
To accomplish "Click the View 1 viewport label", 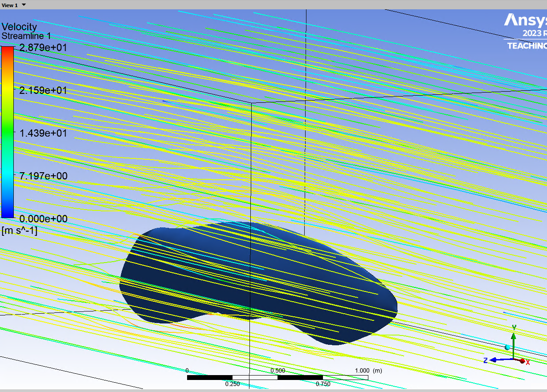I will (10, 5).
